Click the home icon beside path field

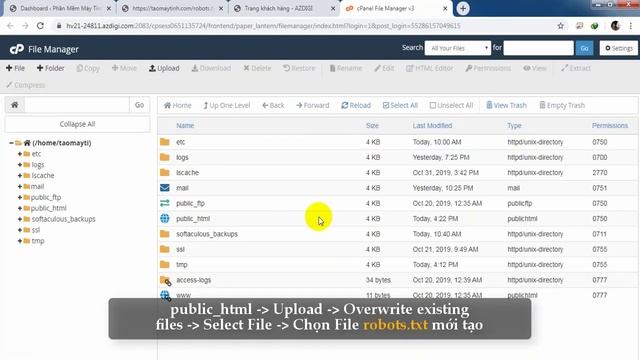15,105
